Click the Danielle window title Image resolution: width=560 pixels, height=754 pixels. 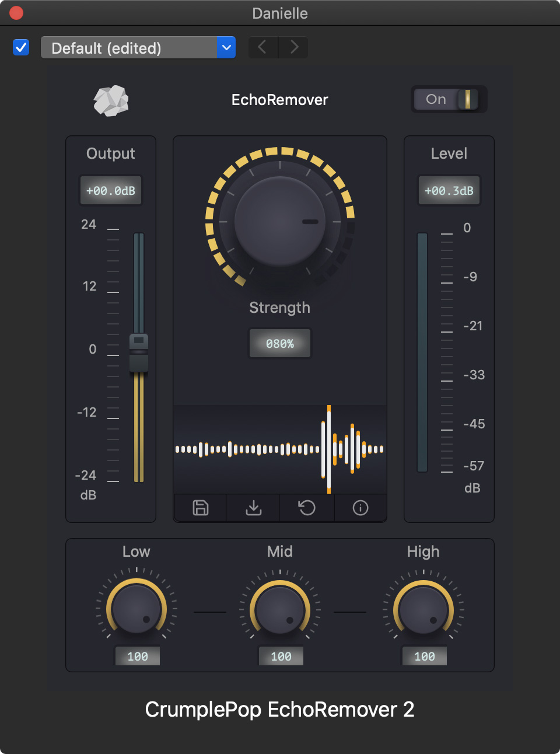[280, 13]
